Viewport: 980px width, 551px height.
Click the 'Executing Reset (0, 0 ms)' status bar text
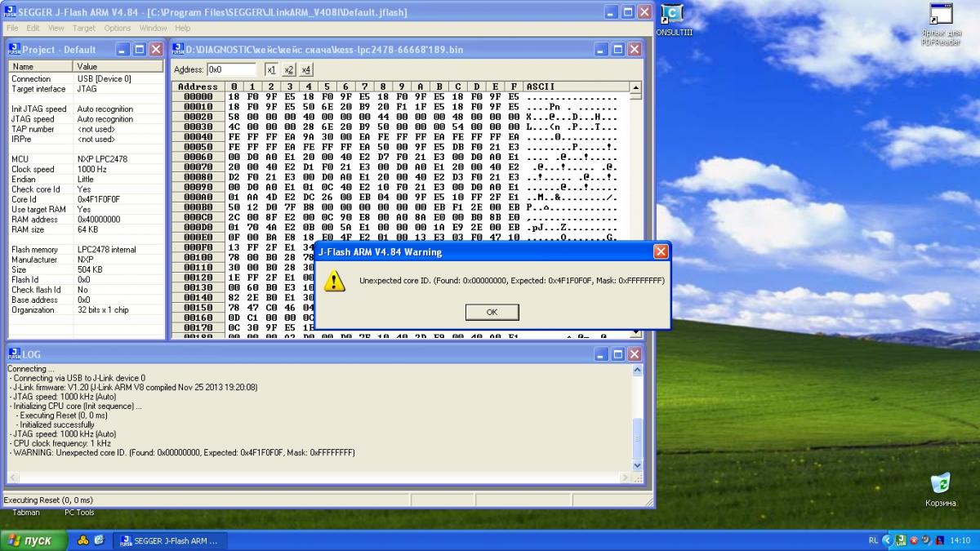[x=48, y=500]
